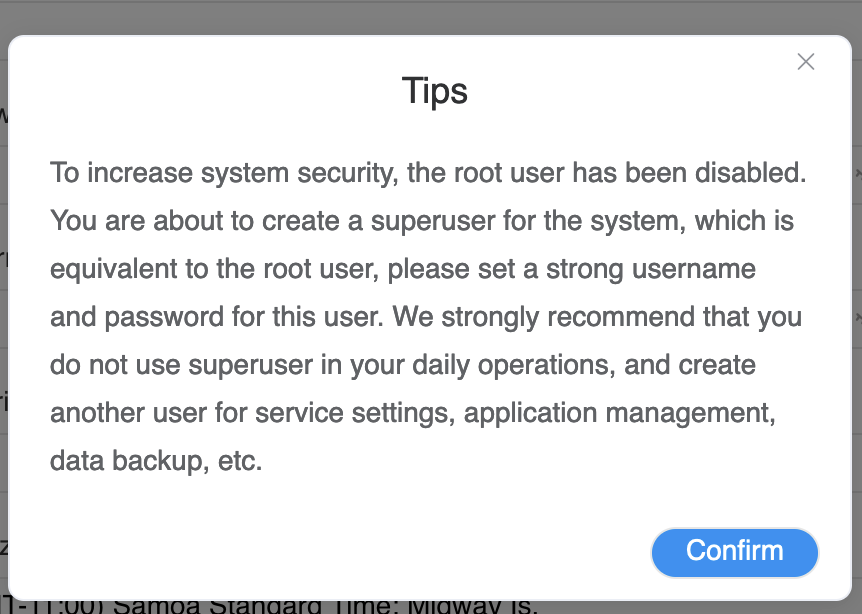Click the Tips dialog title
Screen dimensions: 862x614
click(x=434, y=91)
